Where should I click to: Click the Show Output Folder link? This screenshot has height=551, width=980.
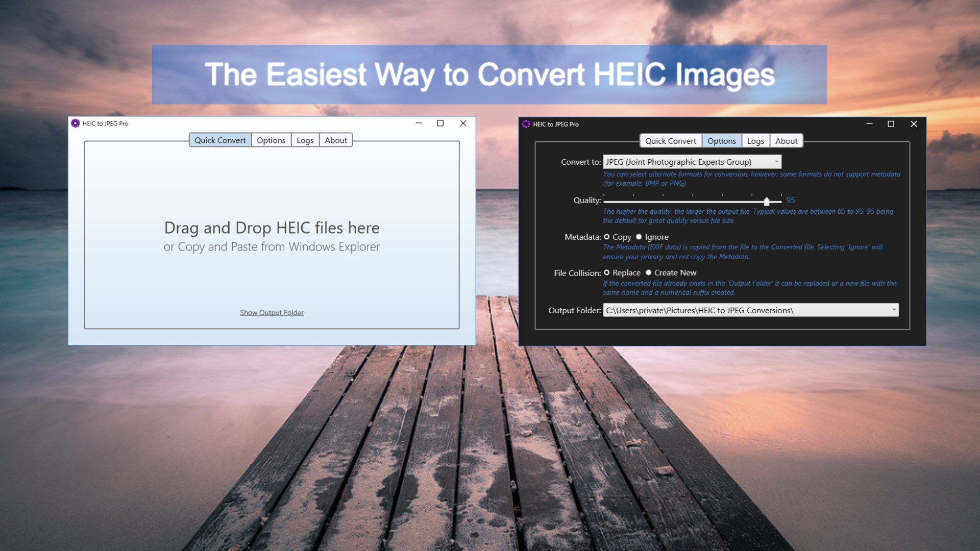pos(272,312)
